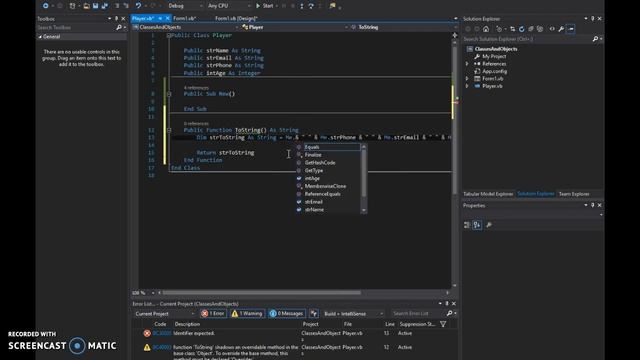This screenshot has height=360, width=640.
Task: Toggle the 1 Warning filter button
Action: point(247,313)
